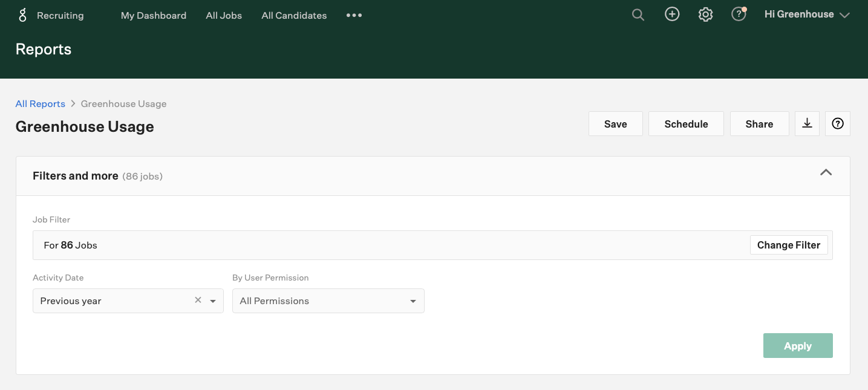Follow the All Reports breadcrumb link

coord(40,103)
